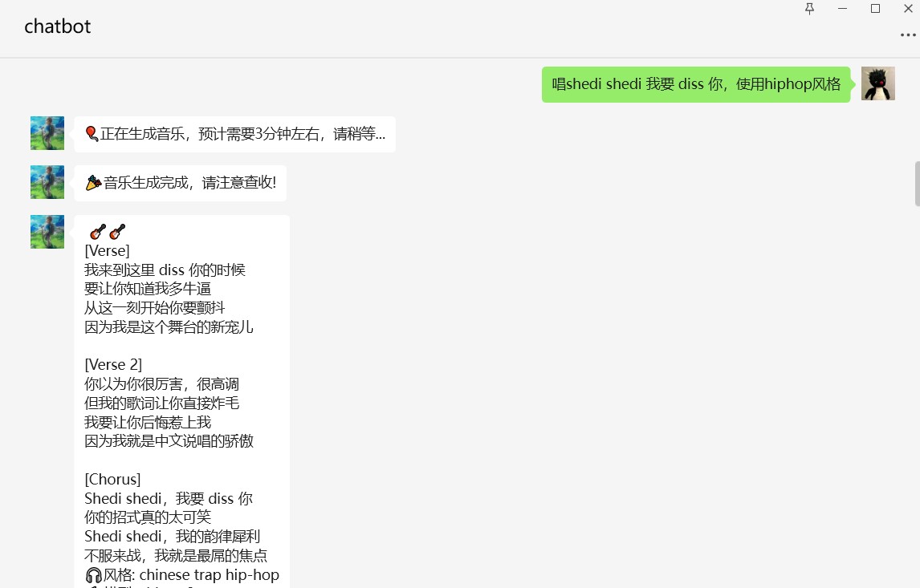Click the '[Verse]' label in lyrics
The width and height of the screenshot is (920, 588).
coord(107,251)
